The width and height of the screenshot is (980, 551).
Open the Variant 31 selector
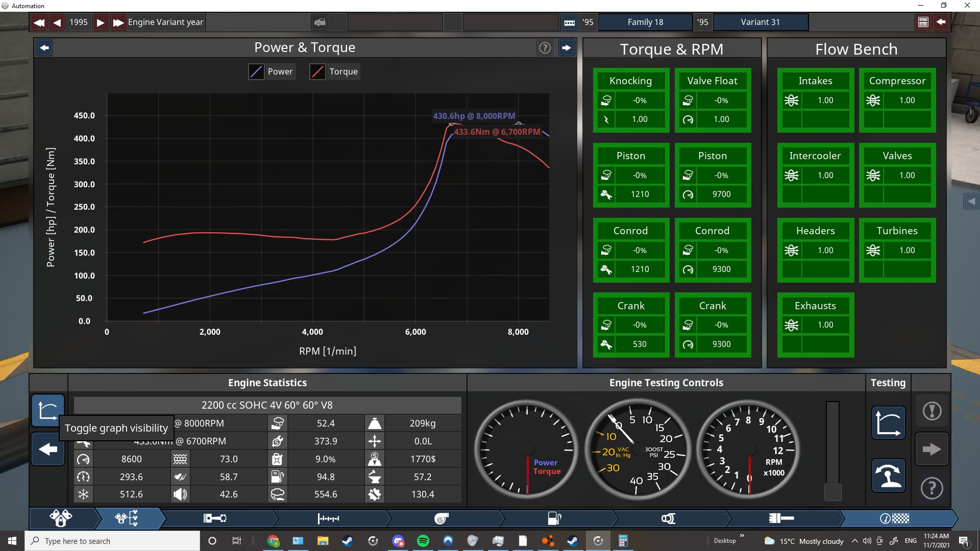[x=760, y=22]
